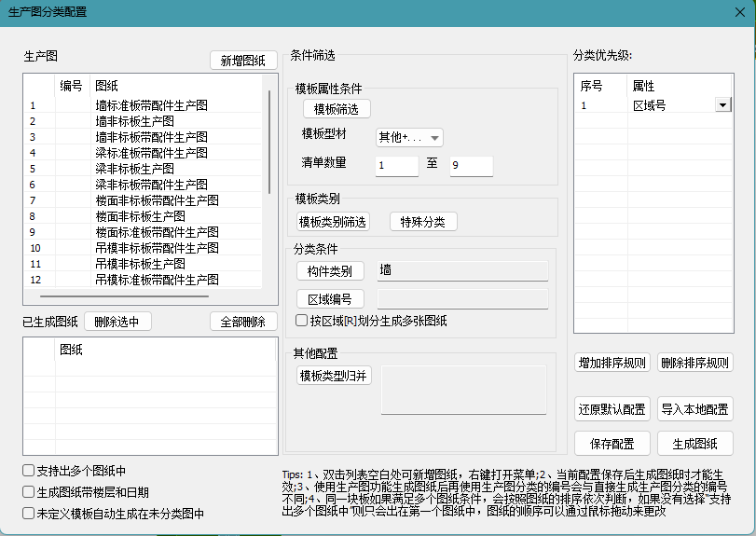
Task: Select 墙标准板带配件生产图 row in list
Action: coord(151,105)
